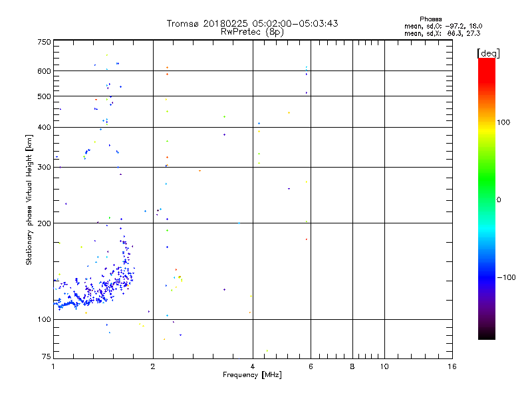Screen dimensions: 532x399
Task: Click y-axis tick label '750'
Action: point(45,42)
